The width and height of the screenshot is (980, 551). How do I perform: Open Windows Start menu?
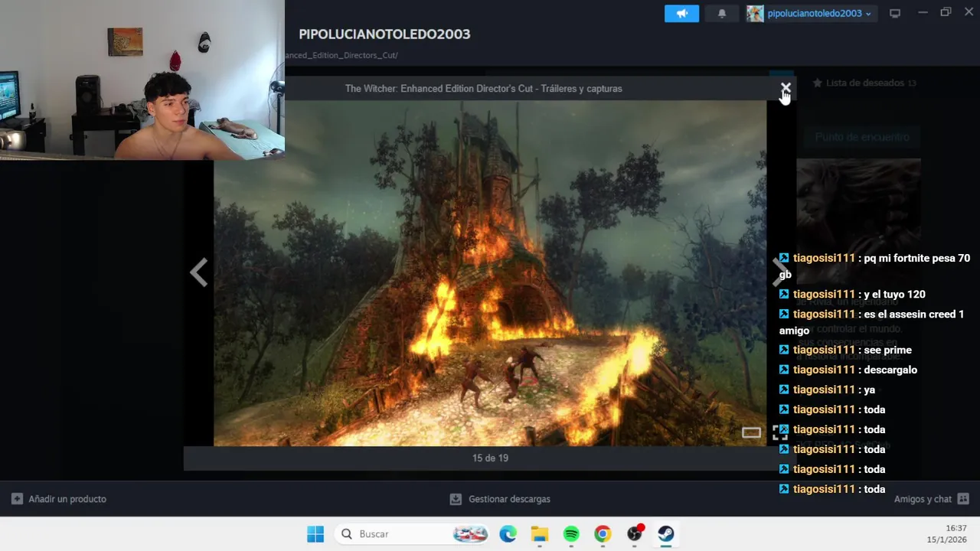pyautogui.click(x=315, y=534)
